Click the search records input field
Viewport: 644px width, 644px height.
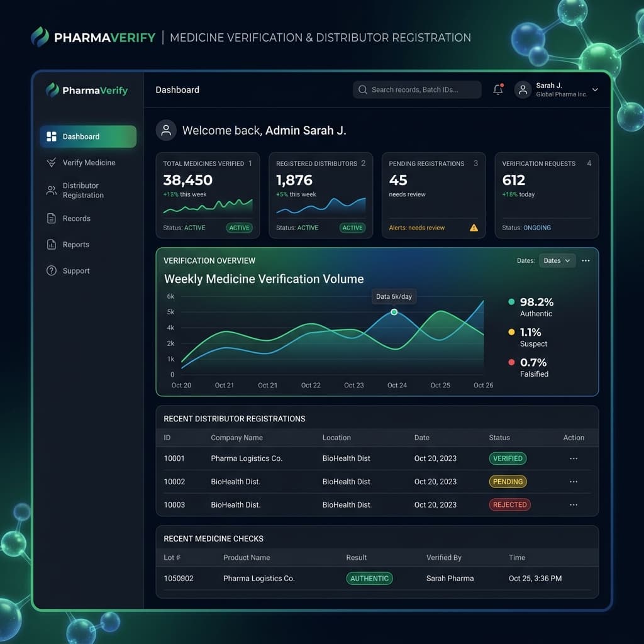click(x=417, y=89)
